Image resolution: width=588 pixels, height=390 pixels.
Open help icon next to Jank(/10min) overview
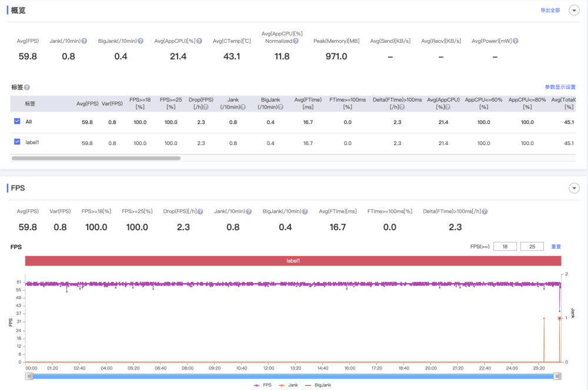tap(84, 41)
